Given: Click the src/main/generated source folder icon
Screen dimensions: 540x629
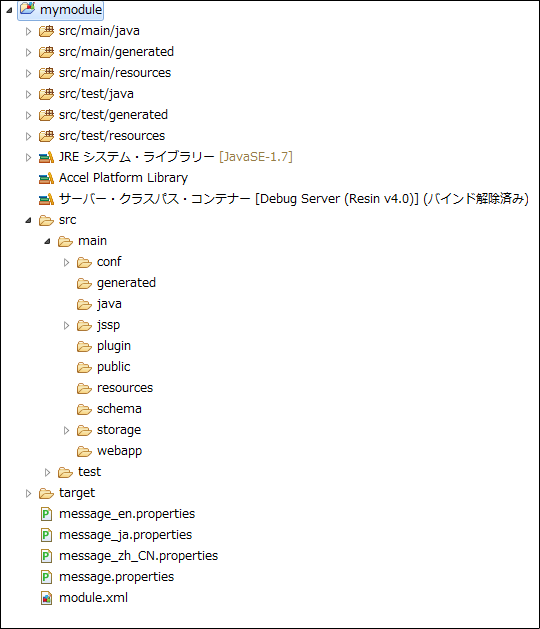Looking at the screenshot, I should 47,52.
